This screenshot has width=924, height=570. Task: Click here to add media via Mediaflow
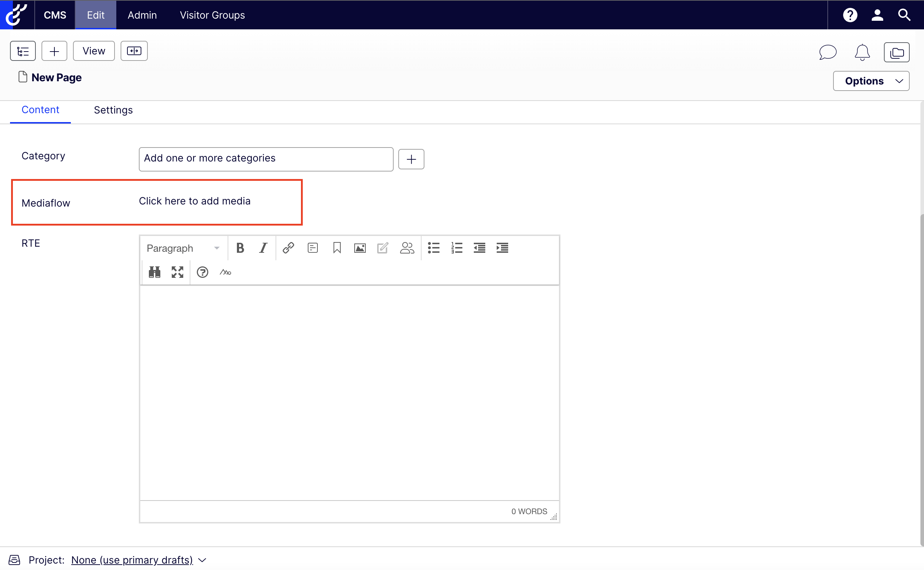coord(194,201)
